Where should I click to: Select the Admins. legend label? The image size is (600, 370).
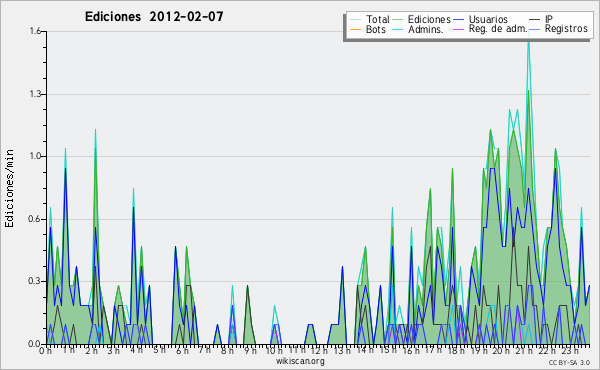[426, 29]
